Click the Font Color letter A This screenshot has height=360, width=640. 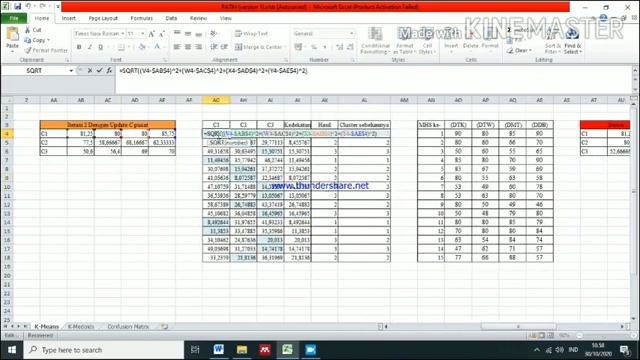pyautogui.click(x=157, y=47)
